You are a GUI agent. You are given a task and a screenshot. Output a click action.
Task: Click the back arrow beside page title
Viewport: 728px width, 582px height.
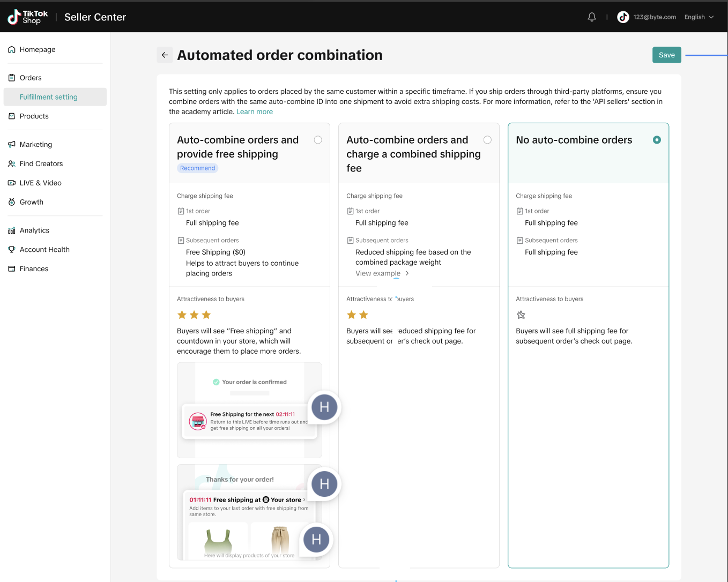click(x=165, y=55)
